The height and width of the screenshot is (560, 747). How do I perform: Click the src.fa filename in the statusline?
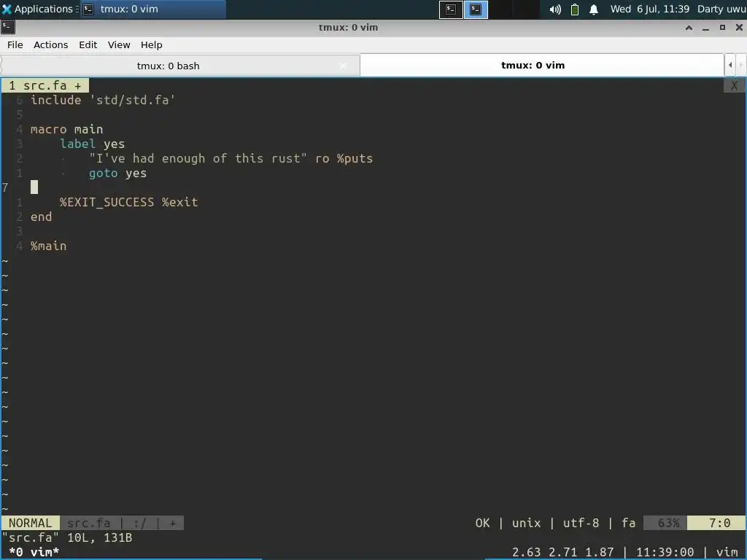click(88, 523)
